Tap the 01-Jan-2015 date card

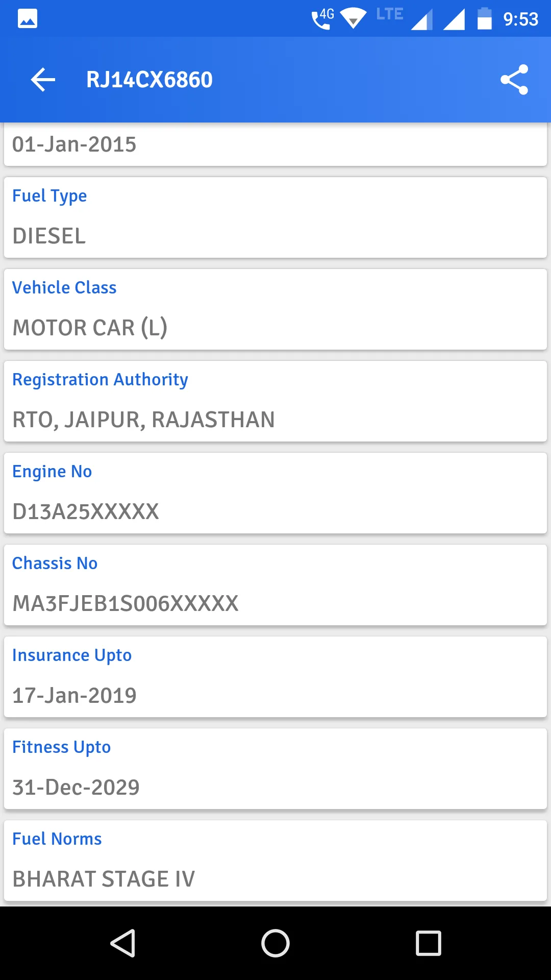point(275,144)
